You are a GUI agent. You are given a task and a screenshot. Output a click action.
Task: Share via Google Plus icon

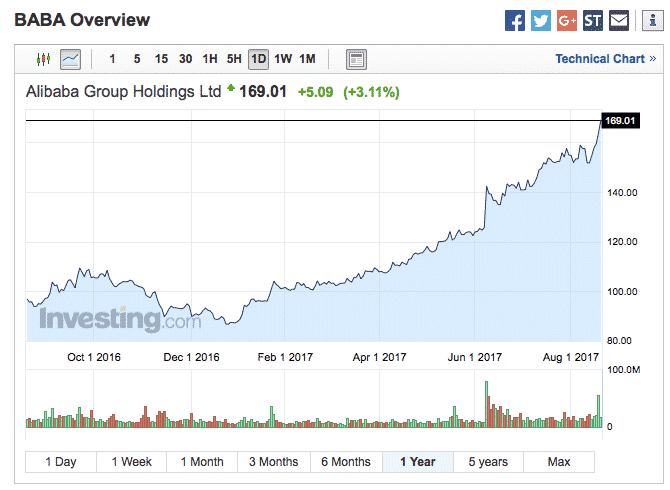pyautogui.click(x=567, y=20)
